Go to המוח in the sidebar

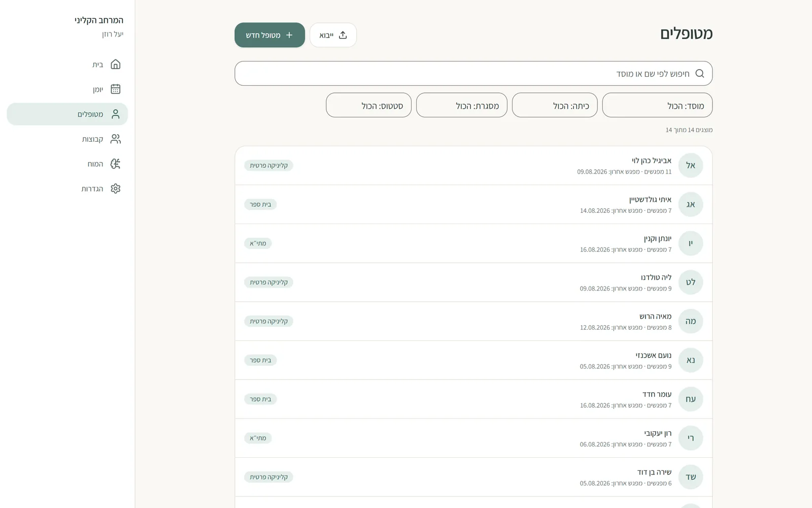click(67, 164)
